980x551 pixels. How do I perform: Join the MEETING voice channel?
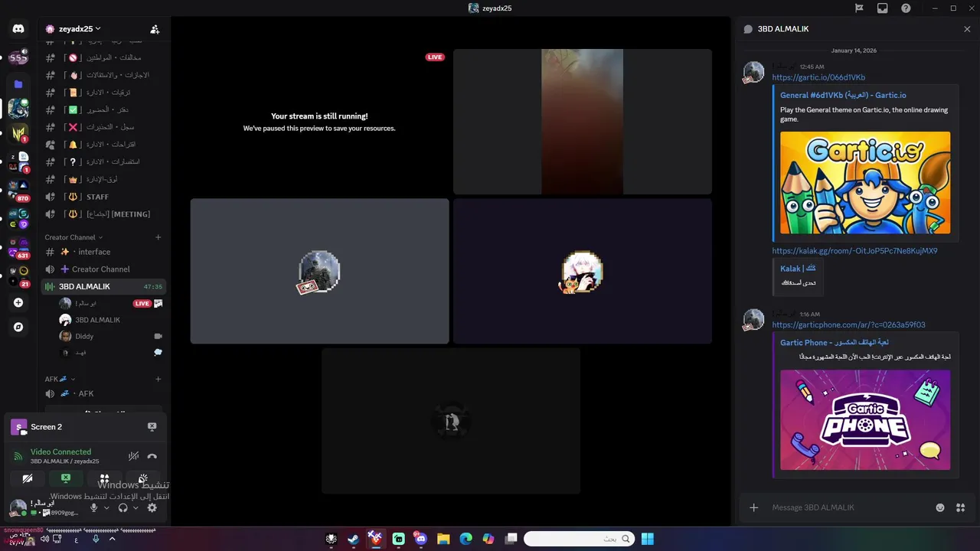[104, 214]
